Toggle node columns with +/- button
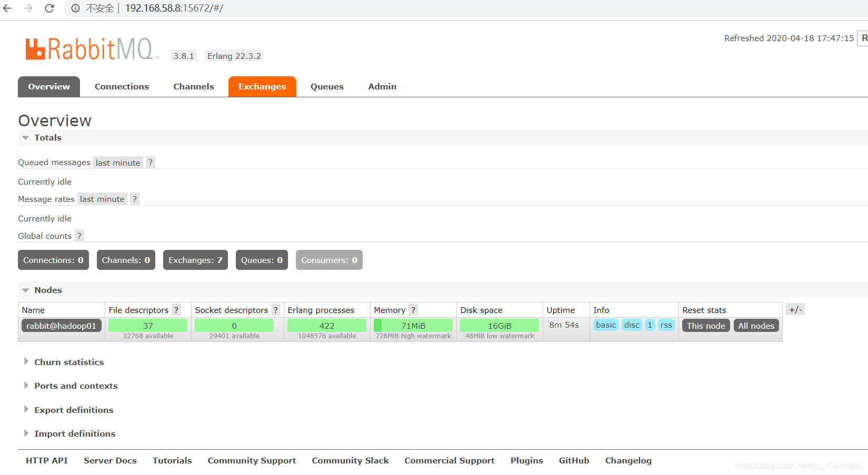The height and width of the screenshot is (475, 868). coord(795,309)
